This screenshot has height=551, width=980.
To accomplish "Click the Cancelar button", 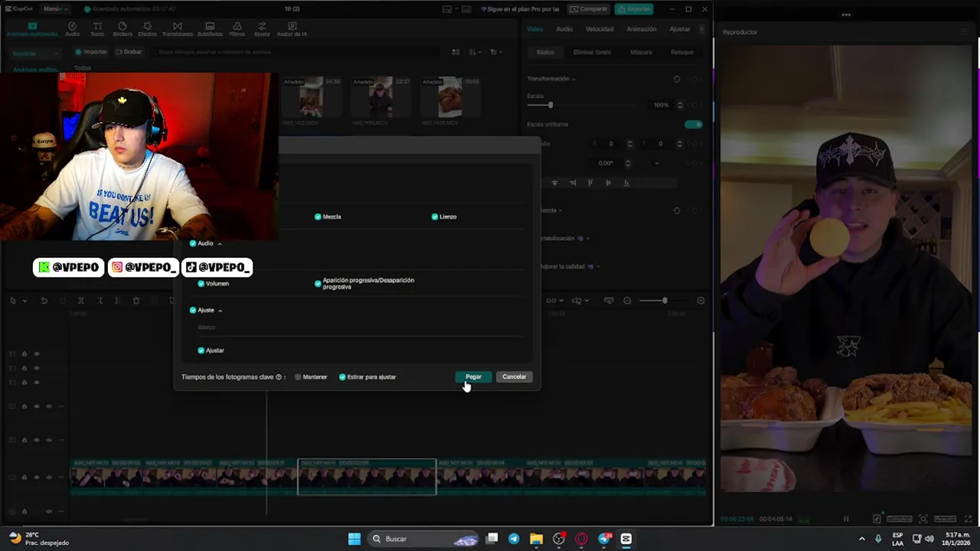I will (514, 377).
